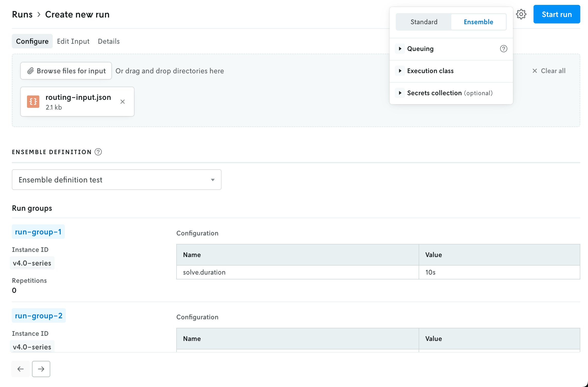Image resolution: width=588 pixels, height=387 pixels.
Task: Click the forward arrow at page bottom
Action: pos(41,369)
